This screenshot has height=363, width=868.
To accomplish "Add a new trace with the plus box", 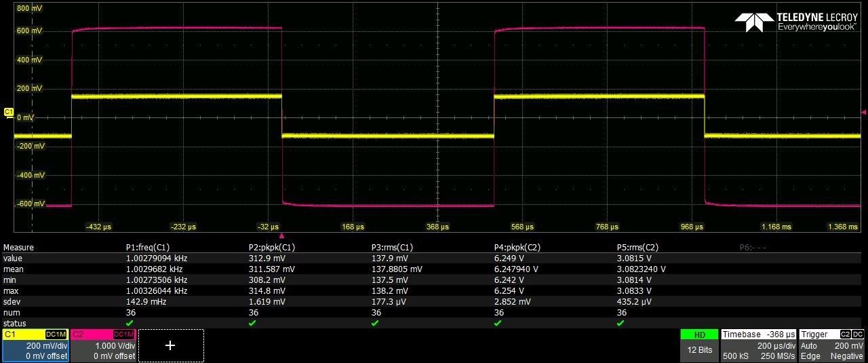I will pos(171,345).
